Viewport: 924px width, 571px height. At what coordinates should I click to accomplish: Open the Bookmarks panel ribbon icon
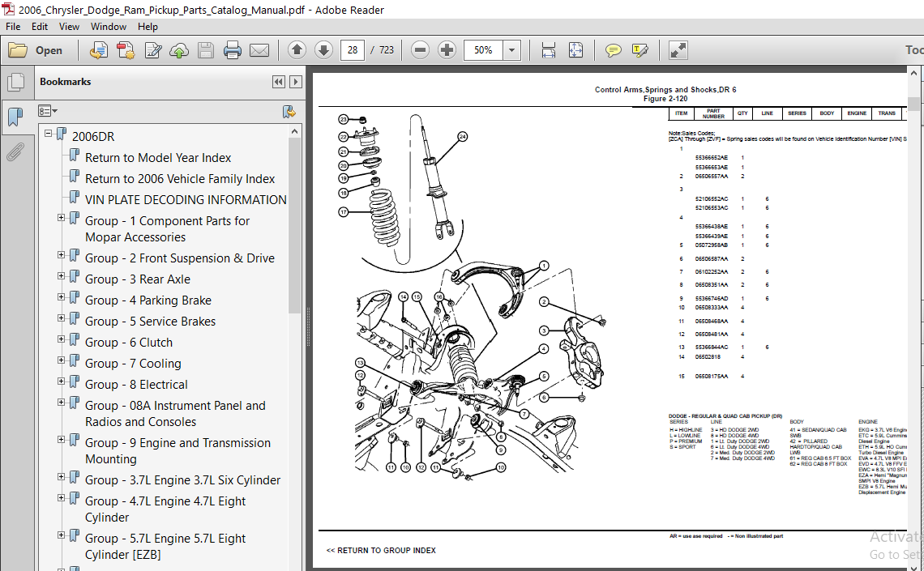16,117
